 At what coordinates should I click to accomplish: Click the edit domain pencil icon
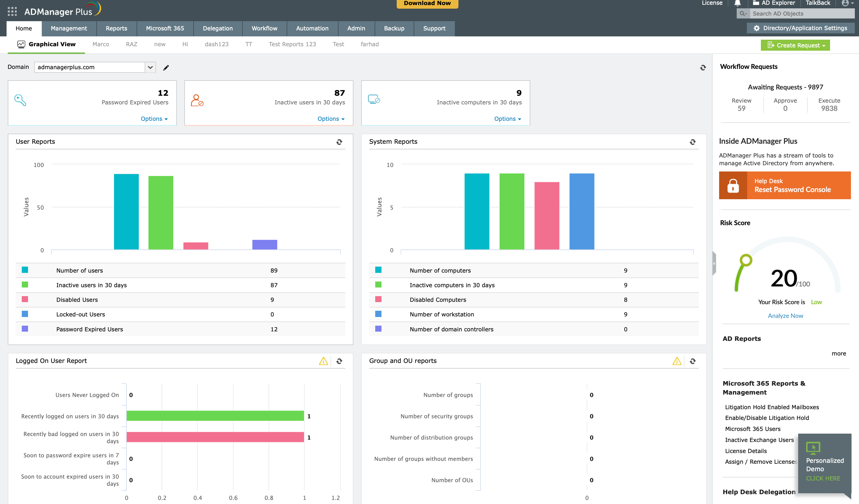click(166, 67)
